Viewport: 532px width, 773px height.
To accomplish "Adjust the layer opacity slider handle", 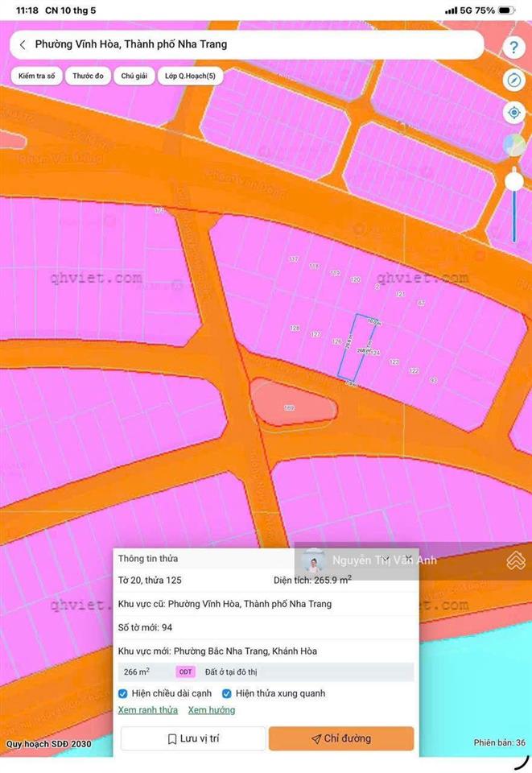I will click(513, 181).
